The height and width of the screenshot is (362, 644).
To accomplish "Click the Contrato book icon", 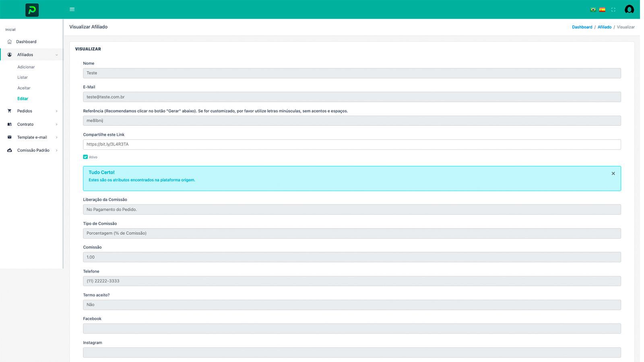I will [10, 124].
